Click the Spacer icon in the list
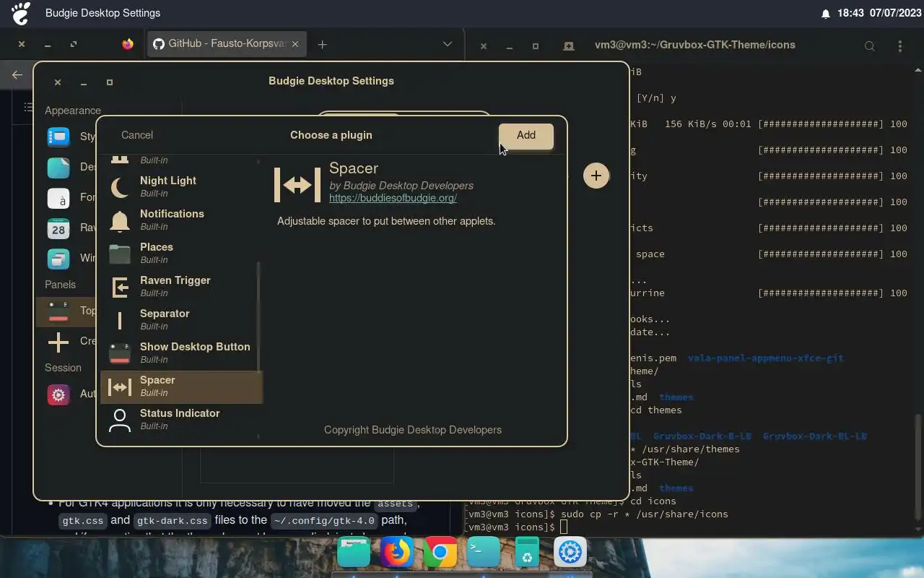The height and width of the screenshot is (578, 924). point(120,387)
